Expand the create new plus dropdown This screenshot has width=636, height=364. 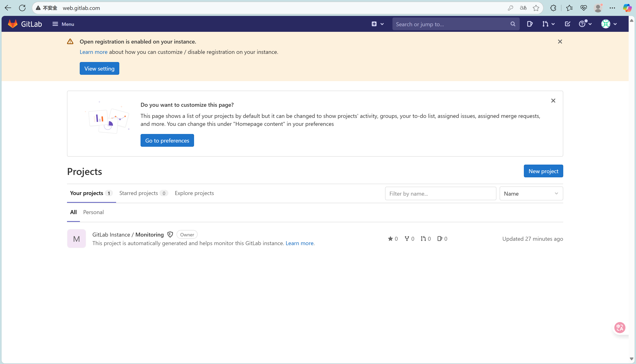pyautogui.click(x=378, y=24)
